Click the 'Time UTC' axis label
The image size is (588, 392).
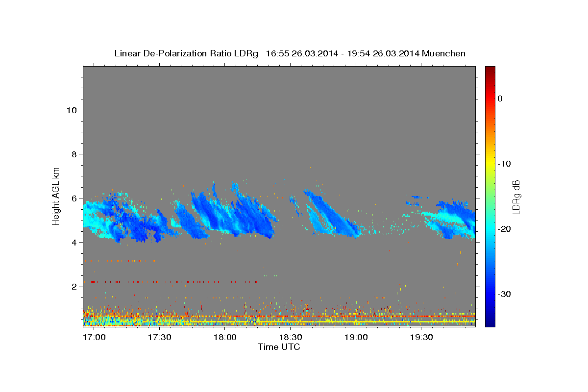click(x=279, y=347)
